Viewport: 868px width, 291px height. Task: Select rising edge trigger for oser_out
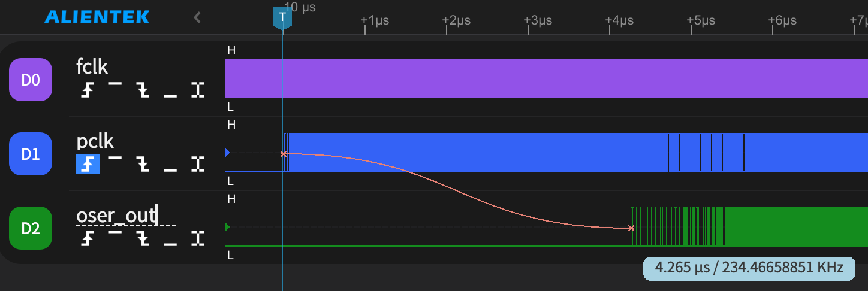(88, 238)
